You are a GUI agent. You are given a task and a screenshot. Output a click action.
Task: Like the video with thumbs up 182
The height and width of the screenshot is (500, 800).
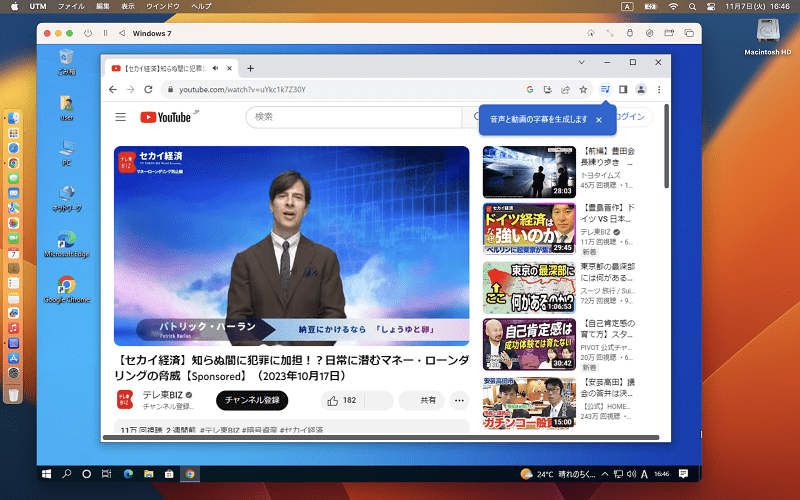point(342,401)
